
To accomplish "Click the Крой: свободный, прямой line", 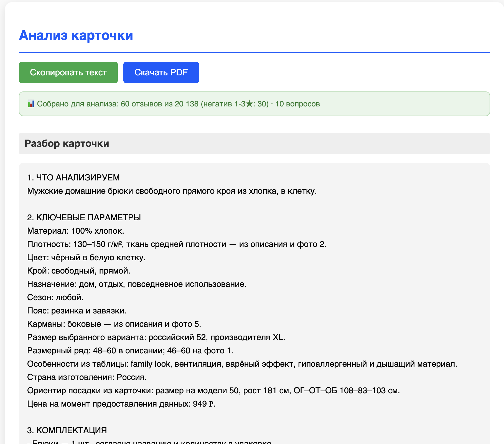I will 79,271.
